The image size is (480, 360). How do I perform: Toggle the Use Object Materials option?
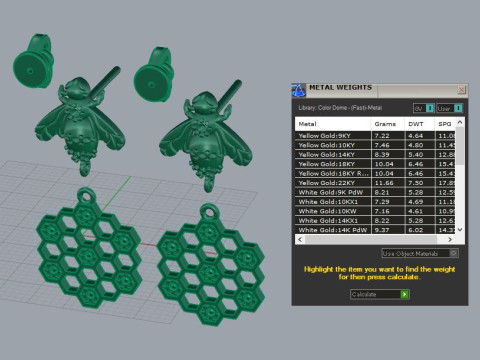(420, 253)
